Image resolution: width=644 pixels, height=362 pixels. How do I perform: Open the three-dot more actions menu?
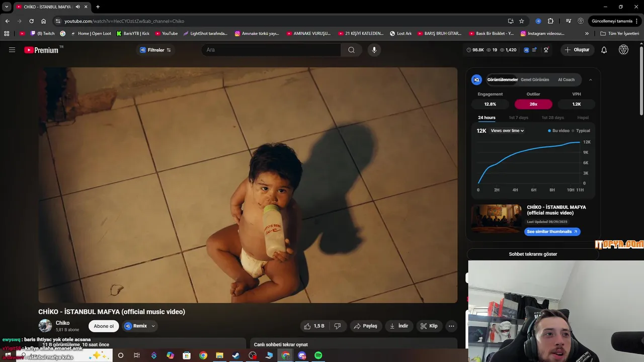point(451,326)
